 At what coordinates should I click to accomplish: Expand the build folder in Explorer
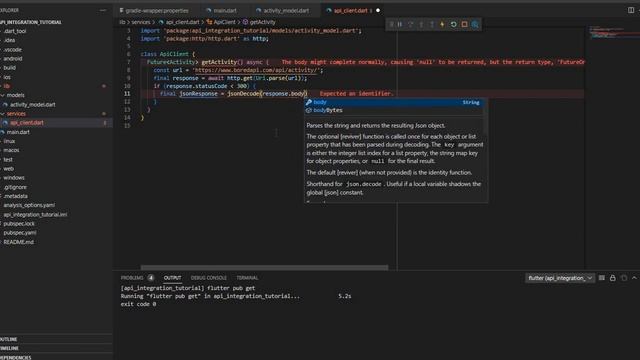[9, 68]
